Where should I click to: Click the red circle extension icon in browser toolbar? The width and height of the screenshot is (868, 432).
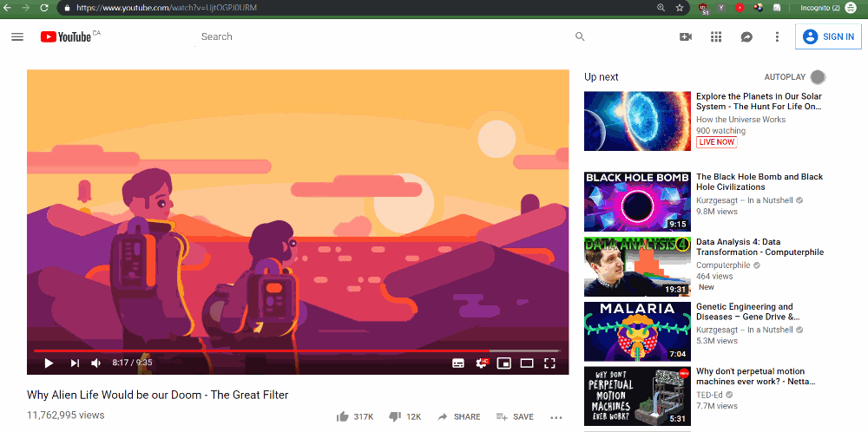(x=739, y=8)
